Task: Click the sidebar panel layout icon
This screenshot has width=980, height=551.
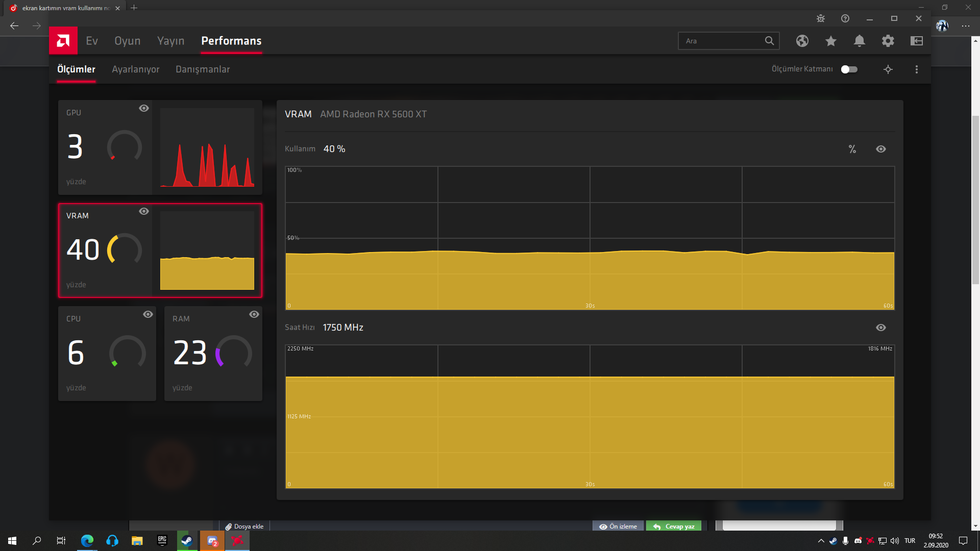Action: 917,41
